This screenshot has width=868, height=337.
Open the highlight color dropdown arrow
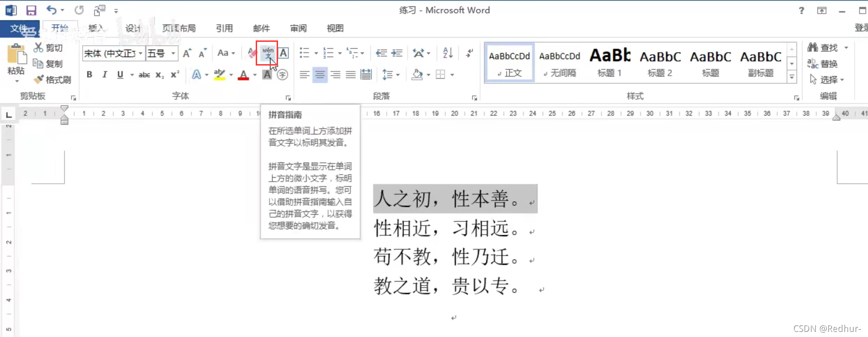pyautogui.click(x=231, y=75)
